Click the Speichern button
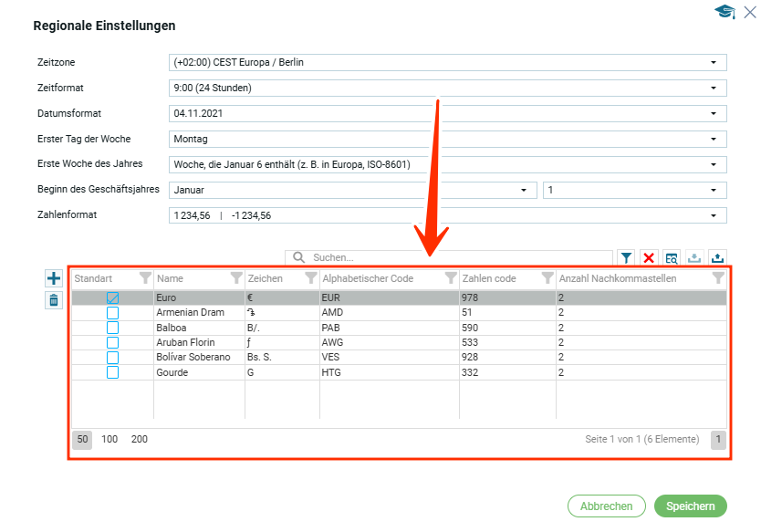This screenshot has width=761, height=532. click(x=690, y=506)
